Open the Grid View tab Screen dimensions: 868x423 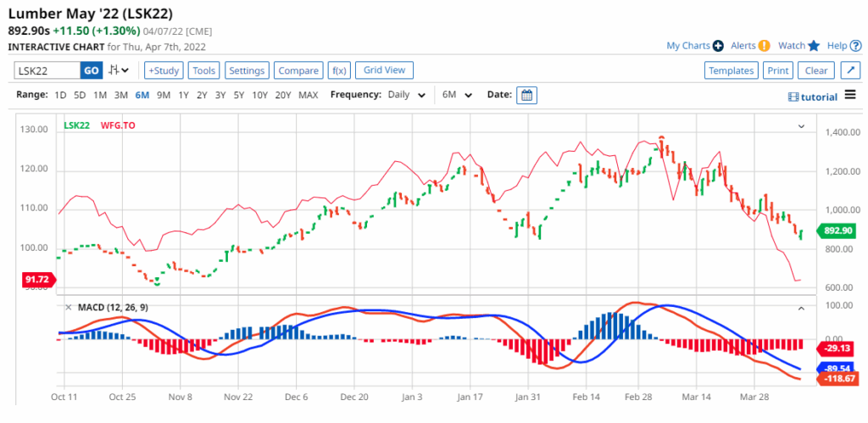[384, 70]
